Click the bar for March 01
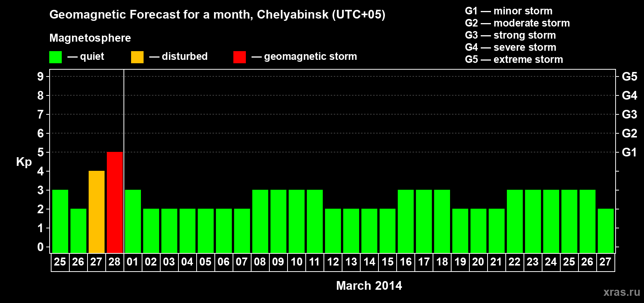The height and width of the screenshot is (303, 644). point(133,221)
